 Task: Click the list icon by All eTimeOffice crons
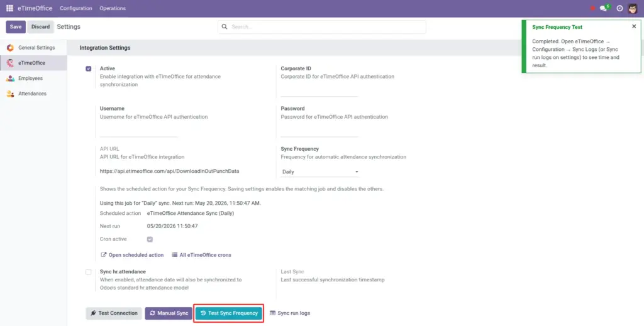point(175,255)
